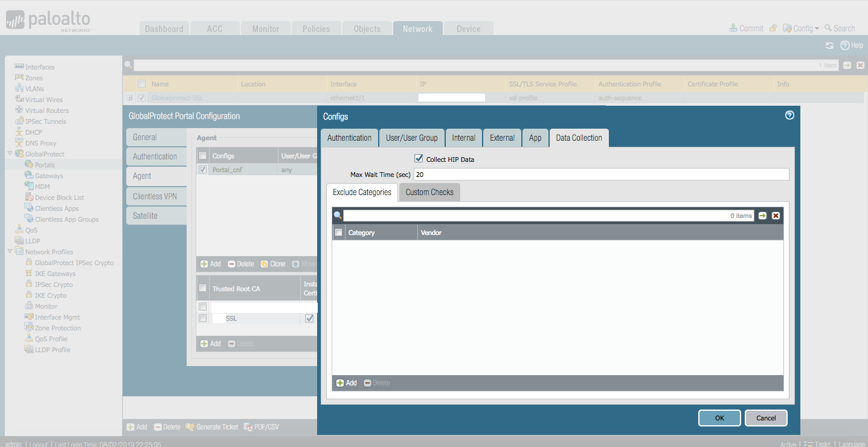Open Virtual Wires in sidebar
This screenshot has height=447, width=868.
pos(43,100)
